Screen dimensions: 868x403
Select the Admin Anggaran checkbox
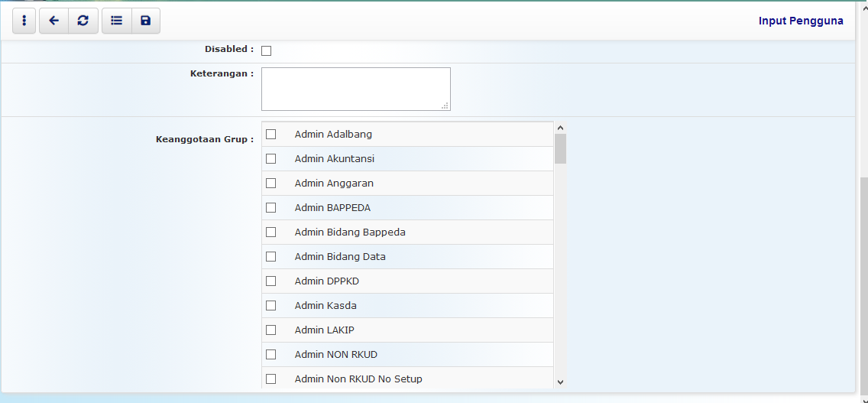pos(270,184)
